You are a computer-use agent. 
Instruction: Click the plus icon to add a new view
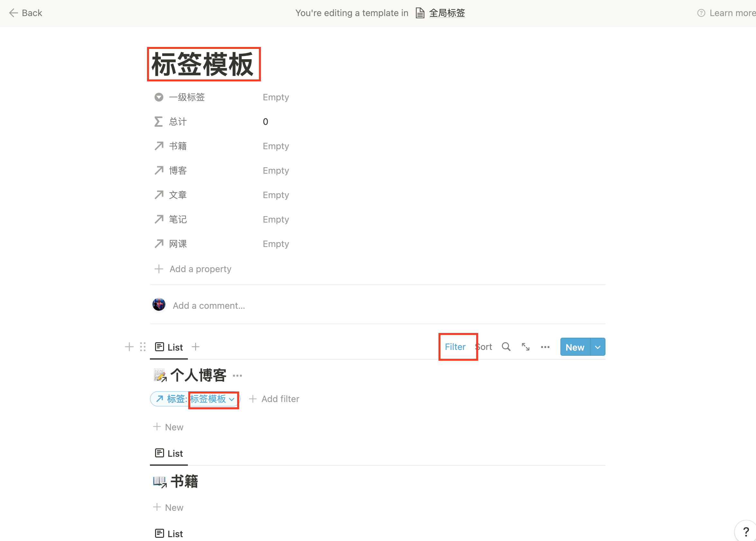pos(196,347)
